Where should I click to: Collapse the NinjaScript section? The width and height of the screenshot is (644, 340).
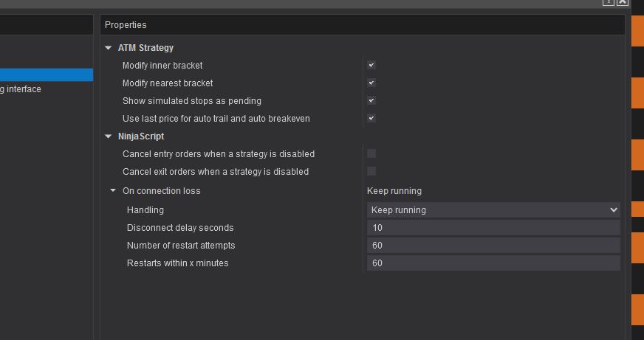point(109,136)
